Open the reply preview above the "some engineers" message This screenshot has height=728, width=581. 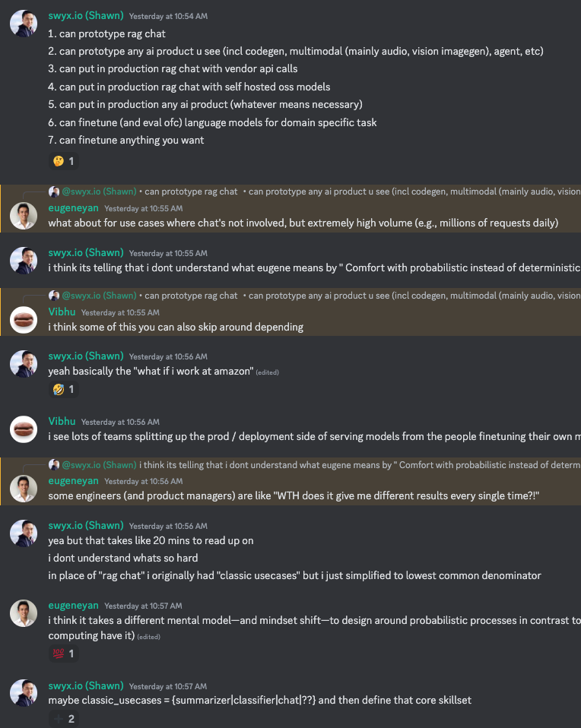342,464
